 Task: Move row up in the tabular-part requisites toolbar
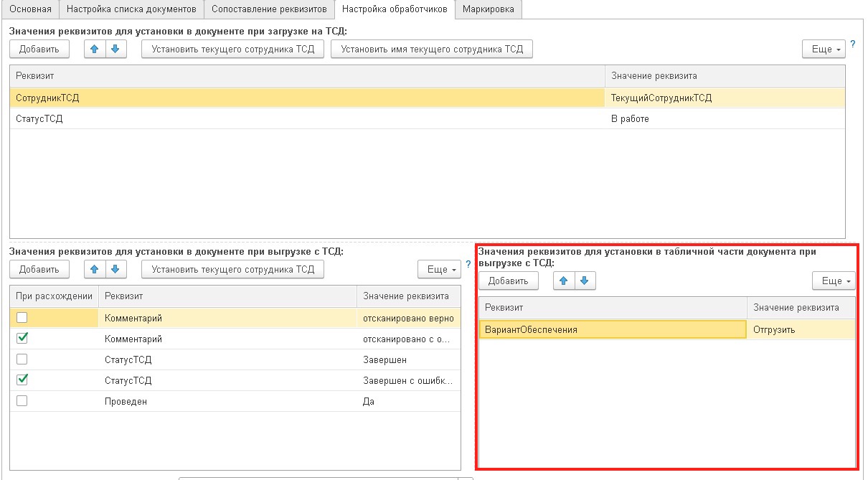click(564, 281)
